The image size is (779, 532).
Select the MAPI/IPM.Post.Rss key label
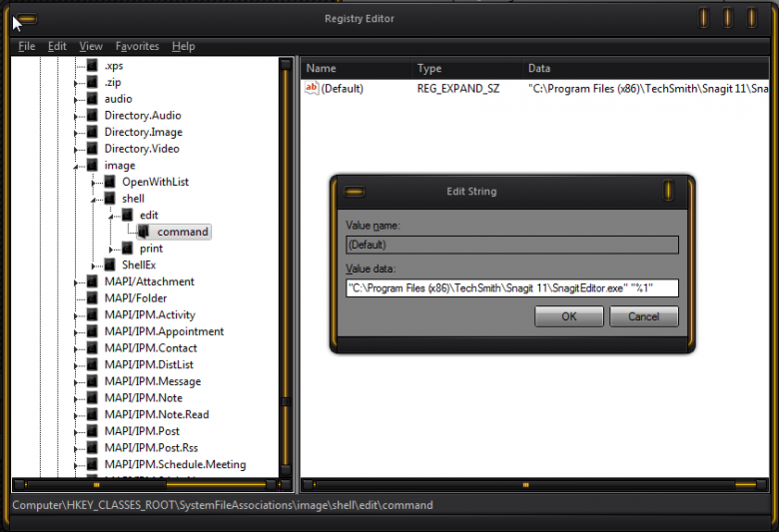click(151, 448)
